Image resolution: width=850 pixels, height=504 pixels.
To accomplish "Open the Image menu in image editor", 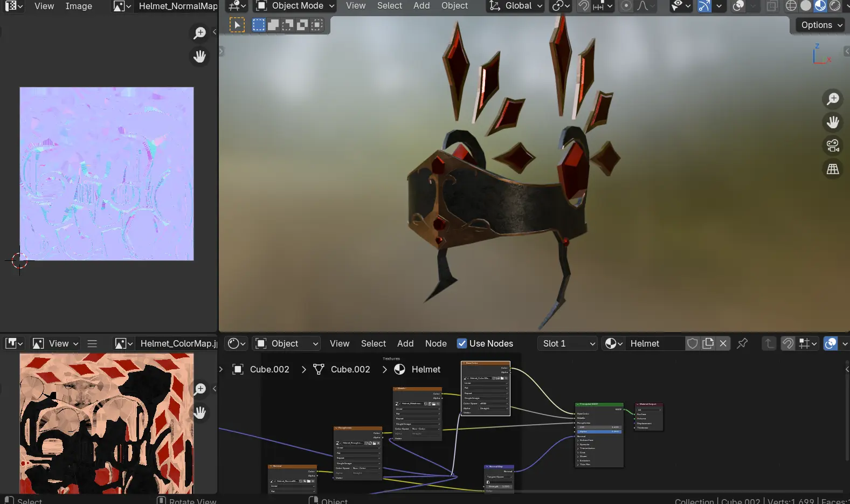I will (79, 6).
